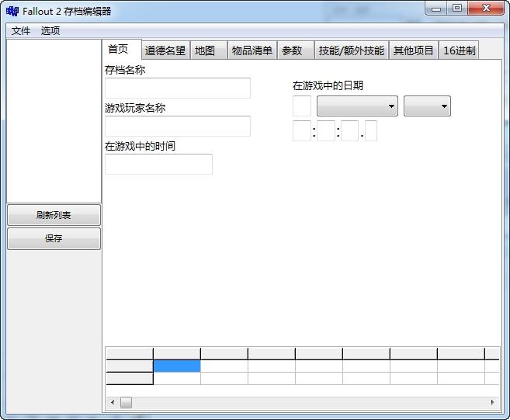510x420 pixels.
Task: Open the 物品清单 tab
Action: click(252, 50)
